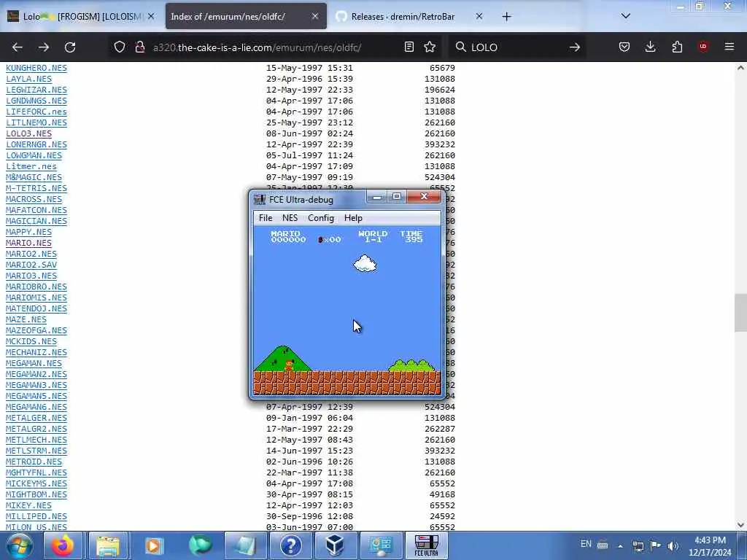Reload the current directory page
Image resolution: width=747 pixels, height=560 pixels.
[x=70, y=47]
